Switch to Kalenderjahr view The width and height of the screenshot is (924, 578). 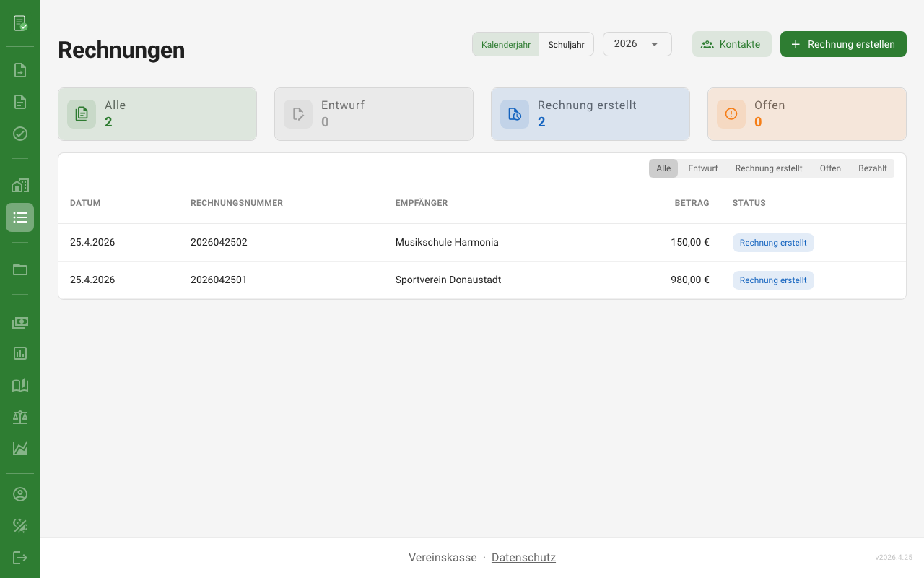coord(506,44)
